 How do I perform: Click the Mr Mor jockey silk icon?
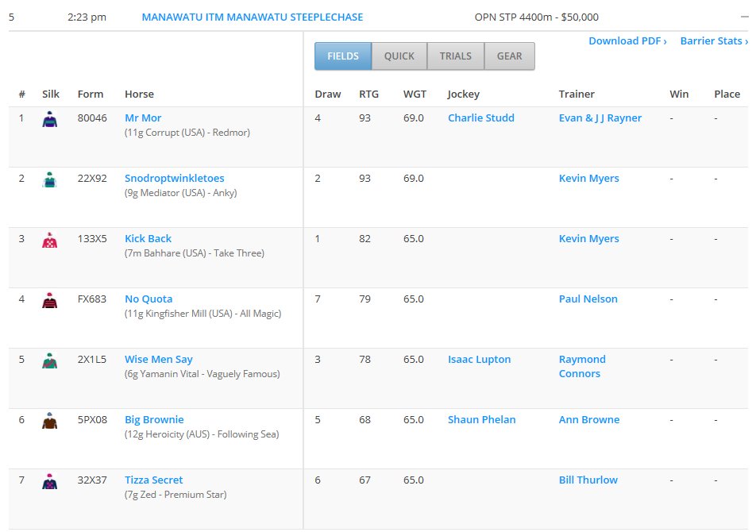50,119
